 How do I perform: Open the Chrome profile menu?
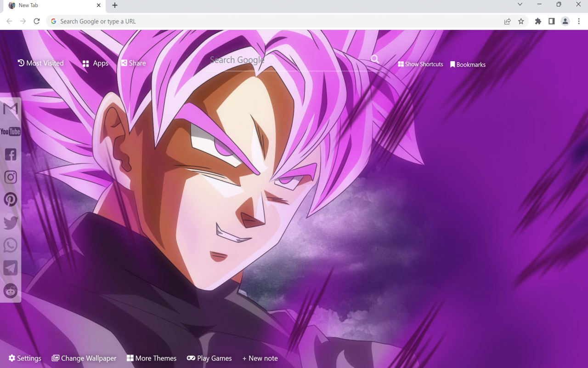565,21
